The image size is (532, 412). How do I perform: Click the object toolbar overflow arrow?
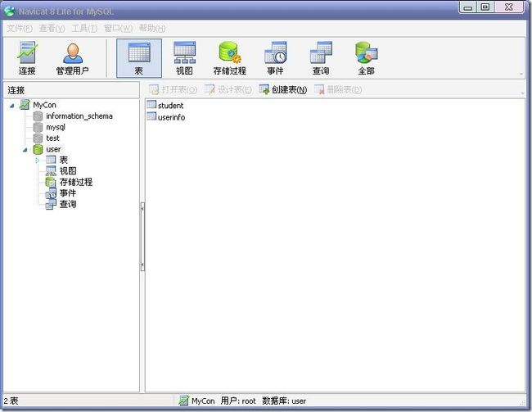[522, 93]
